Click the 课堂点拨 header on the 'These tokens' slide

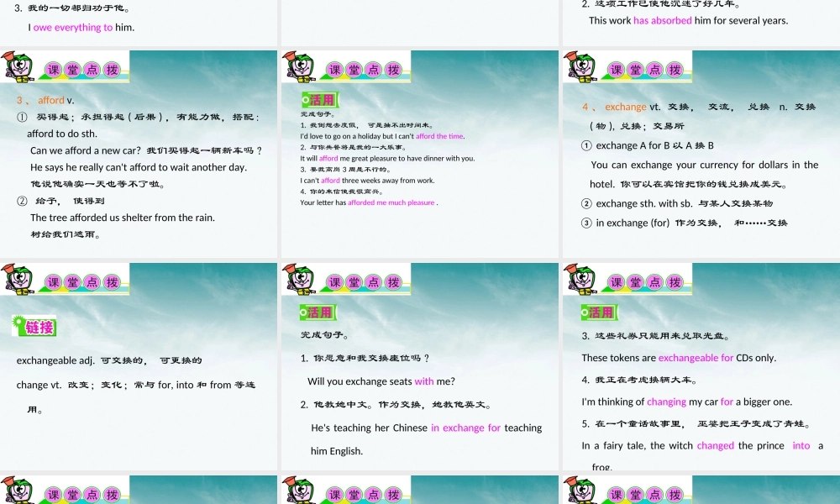[x=645, y=282]
